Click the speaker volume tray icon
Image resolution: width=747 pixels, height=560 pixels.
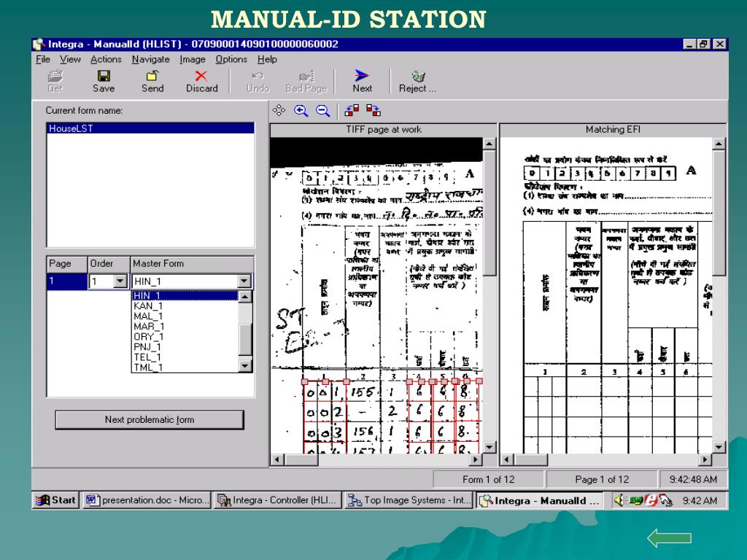[619, 500]
